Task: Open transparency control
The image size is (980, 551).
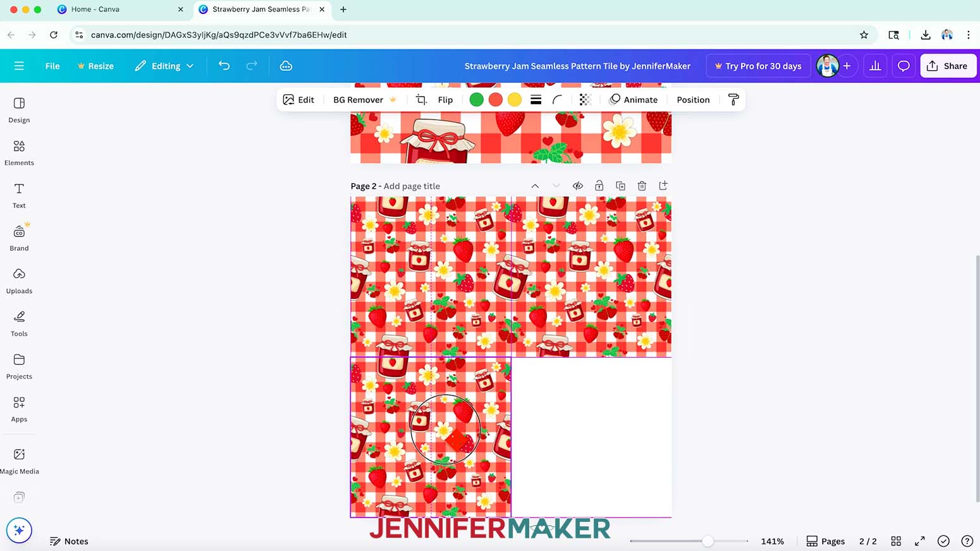Action: point(585,100)
